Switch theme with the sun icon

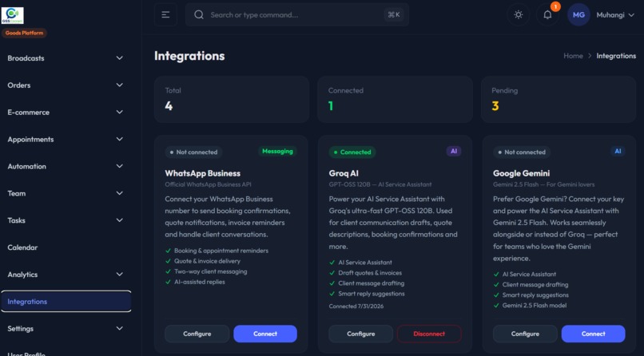click(519, 14)
